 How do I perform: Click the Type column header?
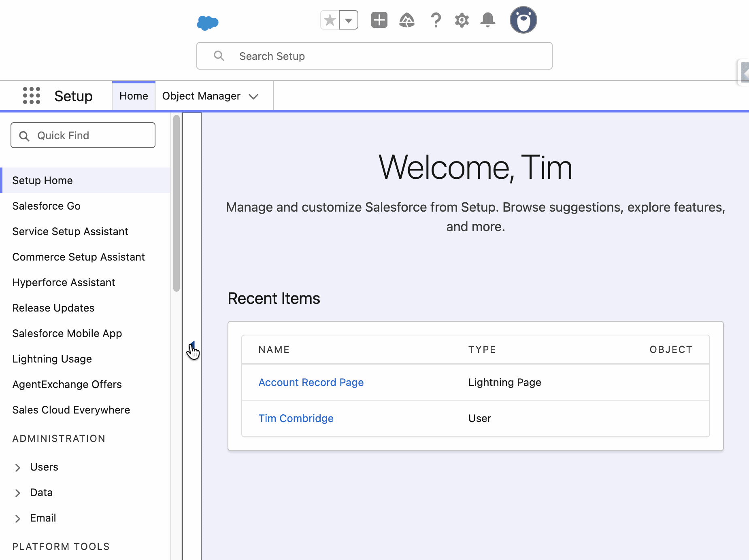(x=482, y=350)
